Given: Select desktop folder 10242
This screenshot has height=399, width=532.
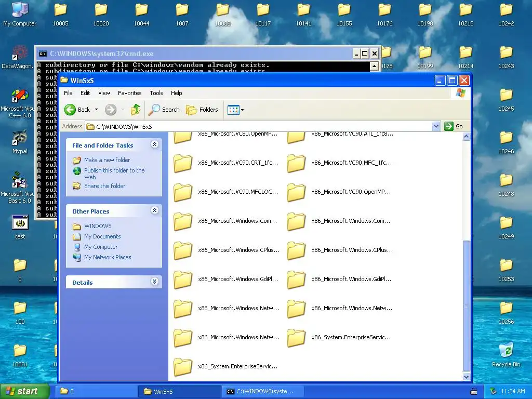Looking at the screenshot, I should pyautogui.click(x=506, y=15).
